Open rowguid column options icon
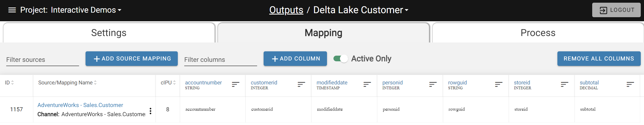 [x=499, y=85]
